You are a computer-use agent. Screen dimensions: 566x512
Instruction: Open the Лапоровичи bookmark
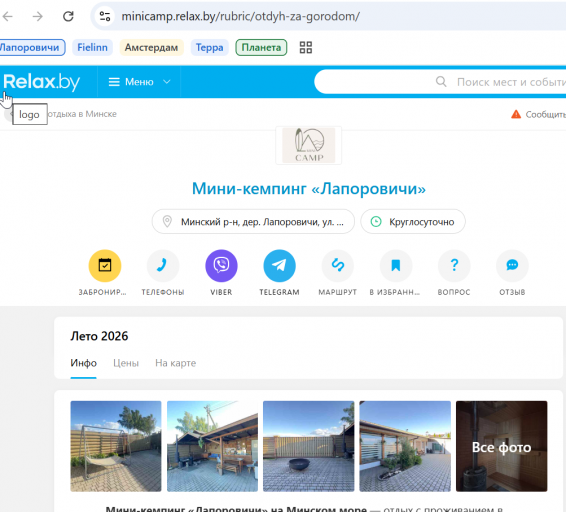tap(32, 47)
